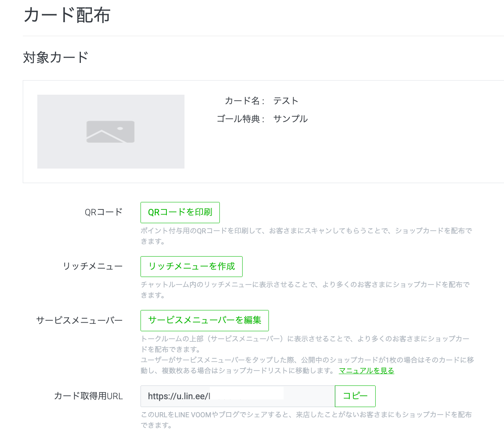Click the QRコードを印刷 button
This screenshot has width=504, height=444.
180,213
